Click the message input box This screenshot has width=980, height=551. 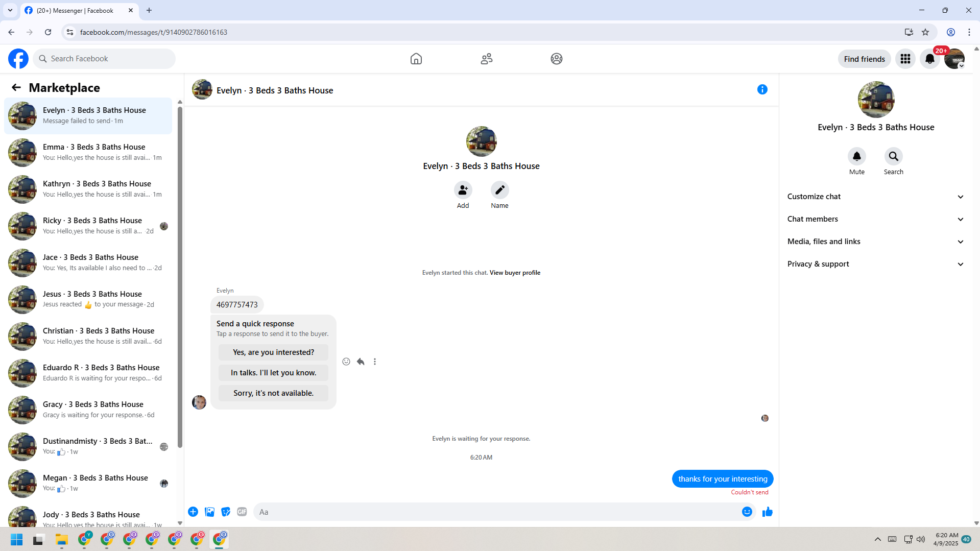click(x=495, y=512)
